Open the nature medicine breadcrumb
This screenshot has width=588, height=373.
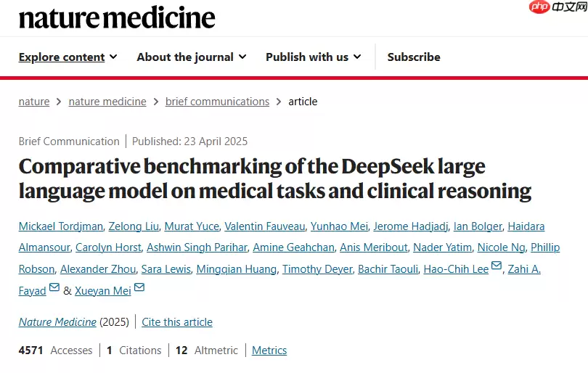click(107, 102)
